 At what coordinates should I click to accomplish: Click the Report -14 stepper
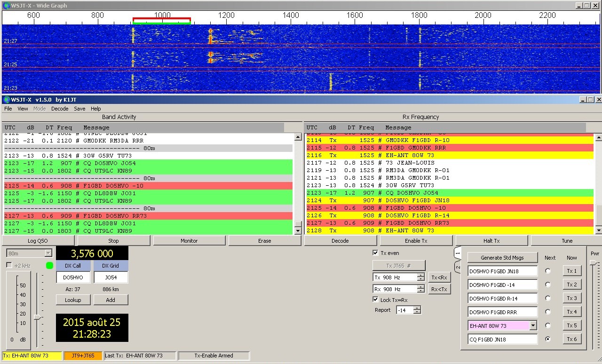[x=417, y=310]
